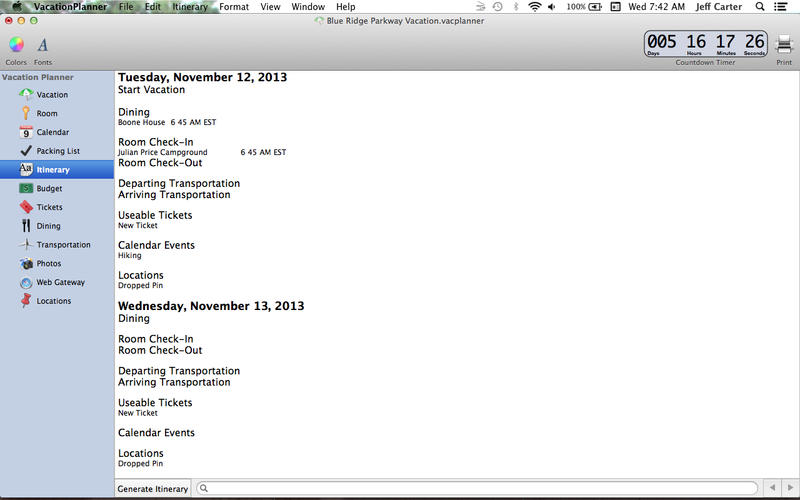
Task: Click the Time Machine icon in the menu bar
Action: point(498,7)
